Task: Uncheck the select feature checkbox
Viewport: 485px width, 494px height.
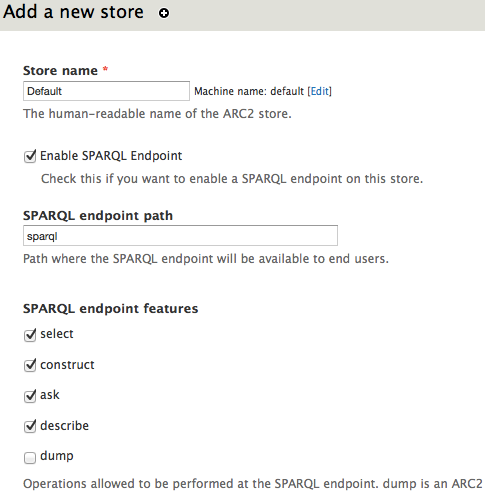Action: click(30, 335)
